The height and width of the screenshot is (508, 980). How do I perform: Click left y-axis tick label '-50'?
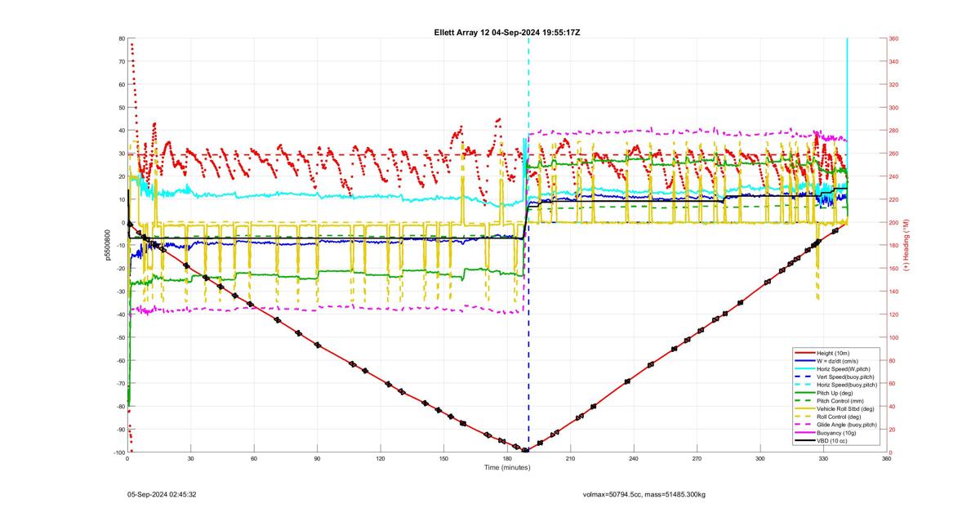pyautogui.click(x=119, y=337)
